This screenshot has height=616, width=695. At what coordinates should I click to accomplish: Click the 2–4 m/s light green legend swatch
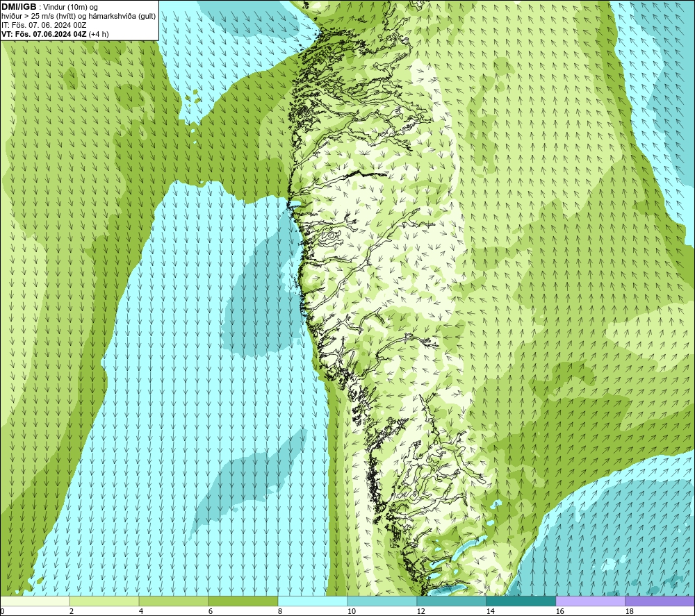click(104, 601)
